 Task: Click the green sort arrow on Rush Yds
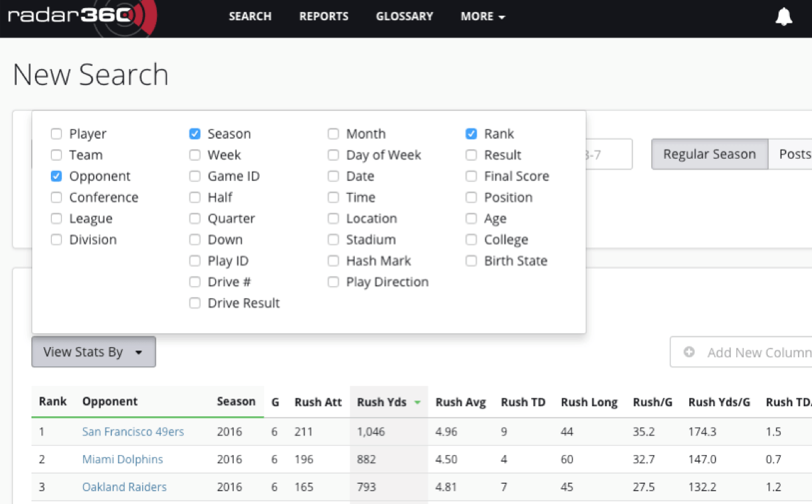tap(417, 403)
